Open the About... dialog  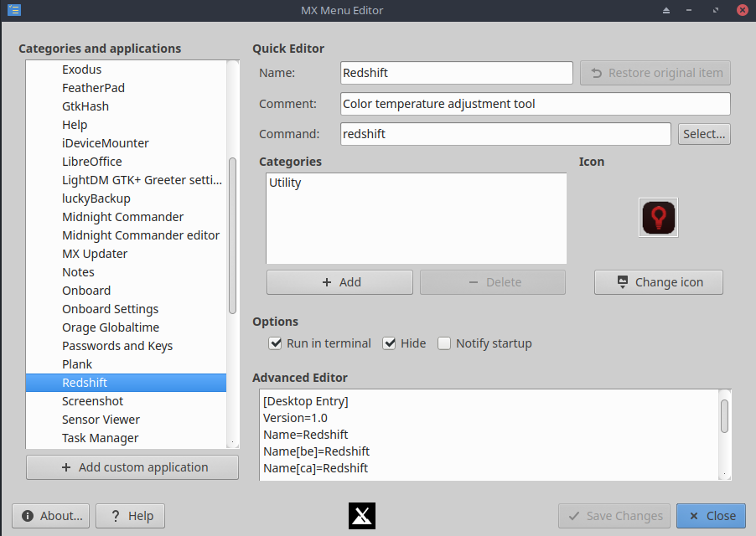coord(50,516)
